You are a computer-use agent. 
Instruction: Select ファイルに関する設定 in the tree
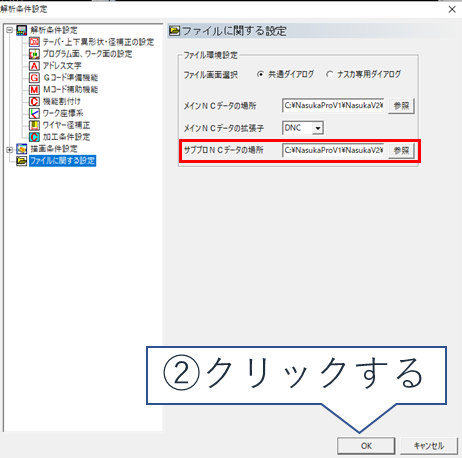[63, 161]
